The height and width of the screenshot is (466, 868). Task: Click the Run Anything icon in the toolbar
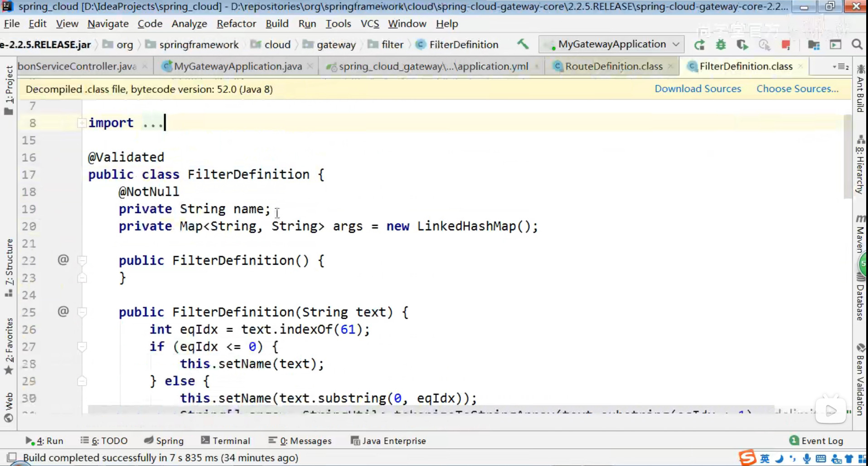(835, 44)
